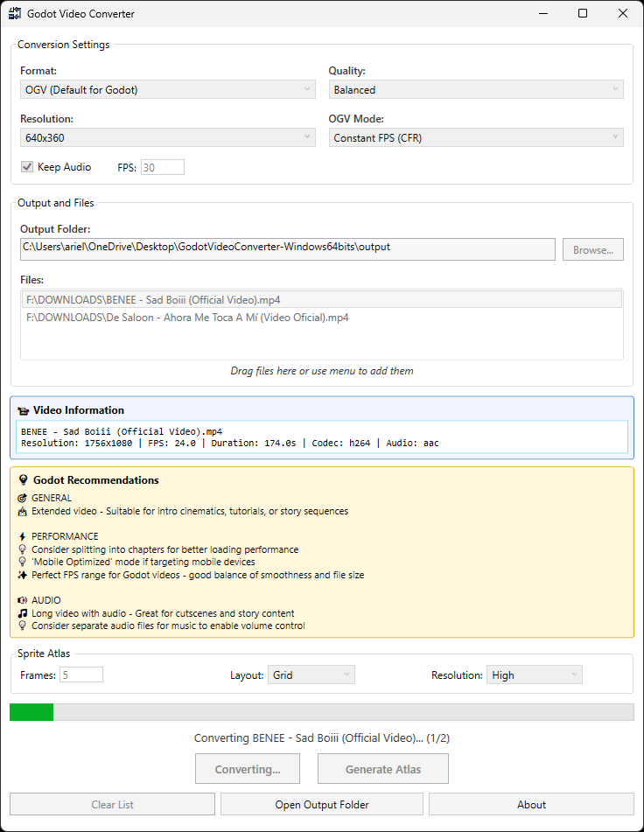Screen dimensions: 644x832
Task: Click the lightning bolt icon next to PERFORMANCE
Action: pos(23,536)
